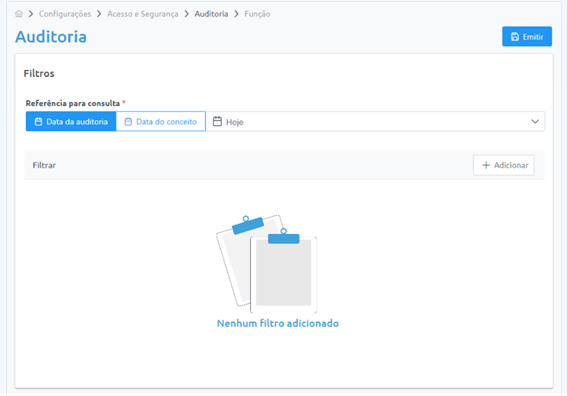Click the calendar icon beside Hoje

(217, 122)
